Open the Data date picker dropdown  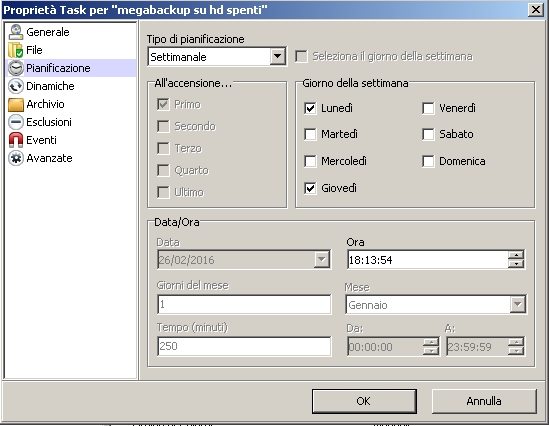[x=321, y=259]
